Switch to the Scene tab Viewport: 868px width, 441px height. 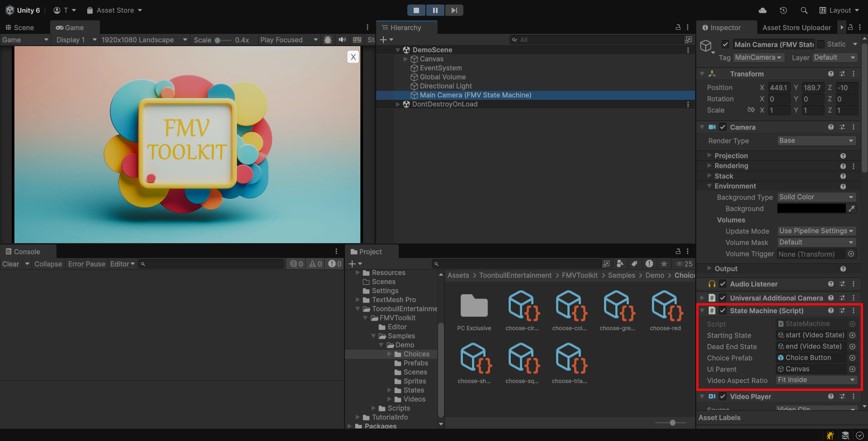[20, 28]
